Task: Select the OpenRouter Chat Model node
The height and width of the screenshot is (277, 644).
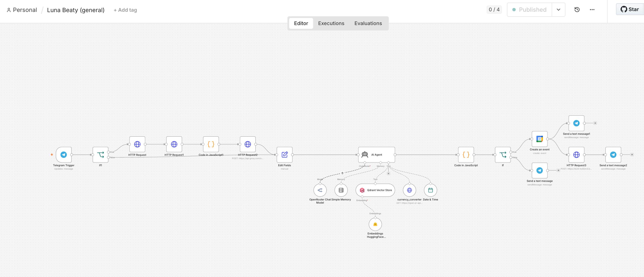Action: pos(320,190)
